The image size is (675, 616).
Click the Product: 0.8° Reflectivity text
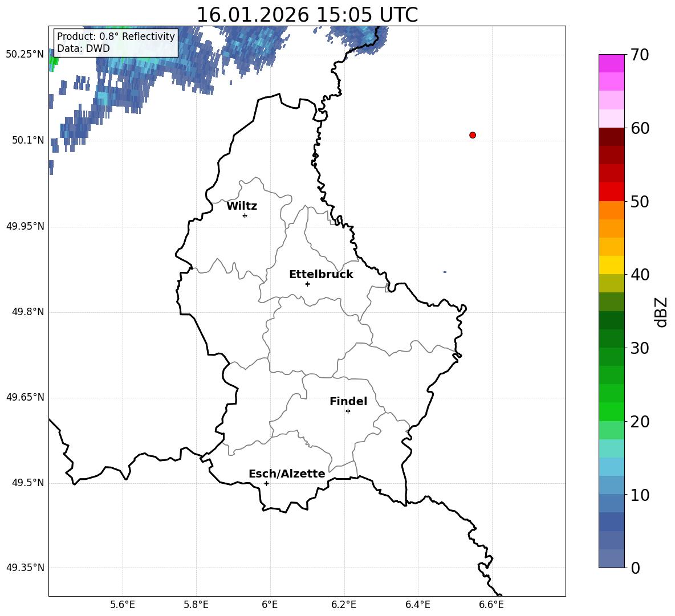(116, 36)
